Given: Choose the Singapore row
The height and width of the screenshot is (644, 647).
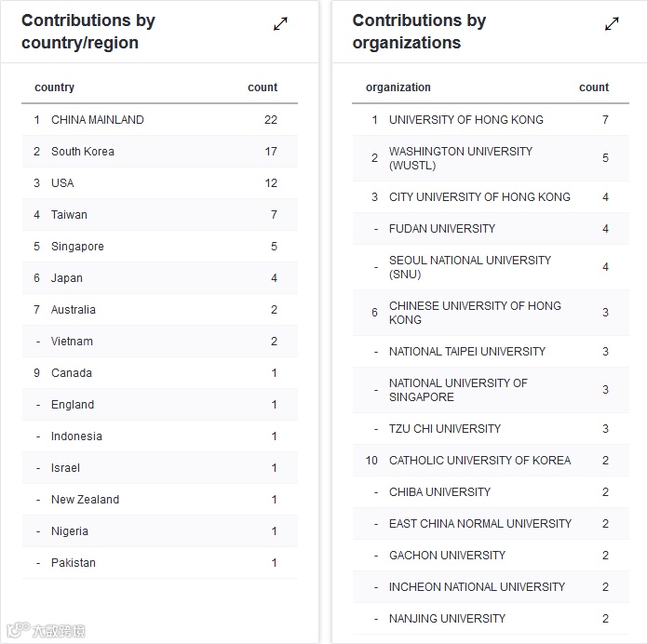Looking at the screenshot, I should pyautogui.click(x=77, y=247).
